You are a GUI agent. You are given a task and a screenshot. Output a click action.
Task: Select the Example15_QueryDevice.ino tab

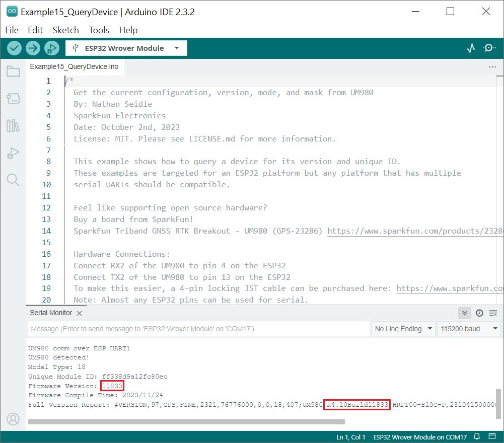(74, 66)
